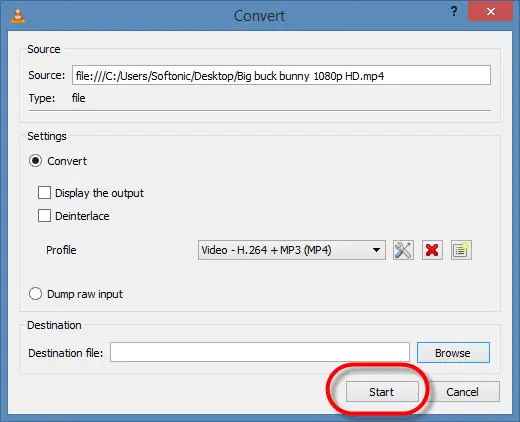Click the 'Profile' label text
Viewport: 520px width, 422px height.
(61, 250)
